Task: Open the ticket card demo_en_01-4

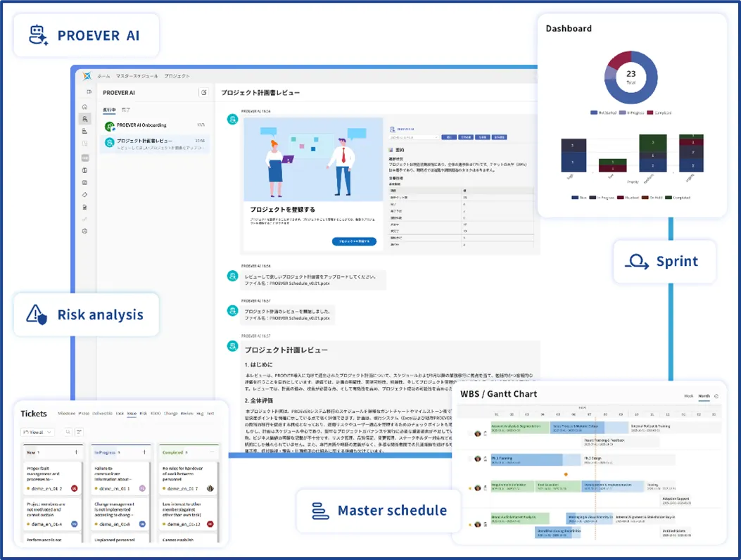Action: 53,514
